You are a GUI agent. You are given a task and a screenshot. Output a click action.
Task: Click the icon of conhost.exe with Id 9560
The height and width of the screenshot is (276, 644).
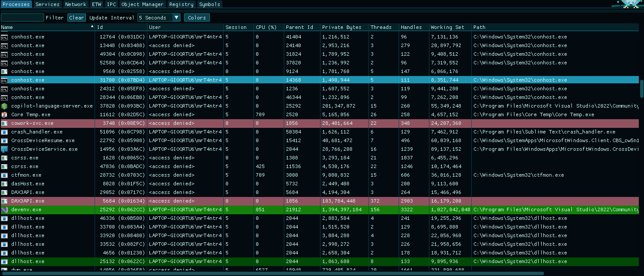tap(4, 71)
